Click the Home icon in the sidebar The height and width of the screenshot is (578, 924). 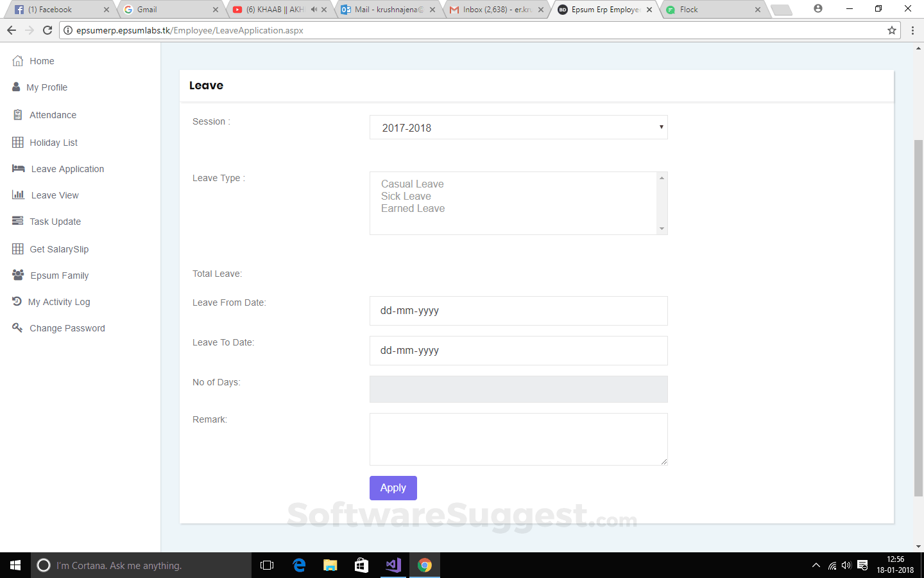click(17, 60)
